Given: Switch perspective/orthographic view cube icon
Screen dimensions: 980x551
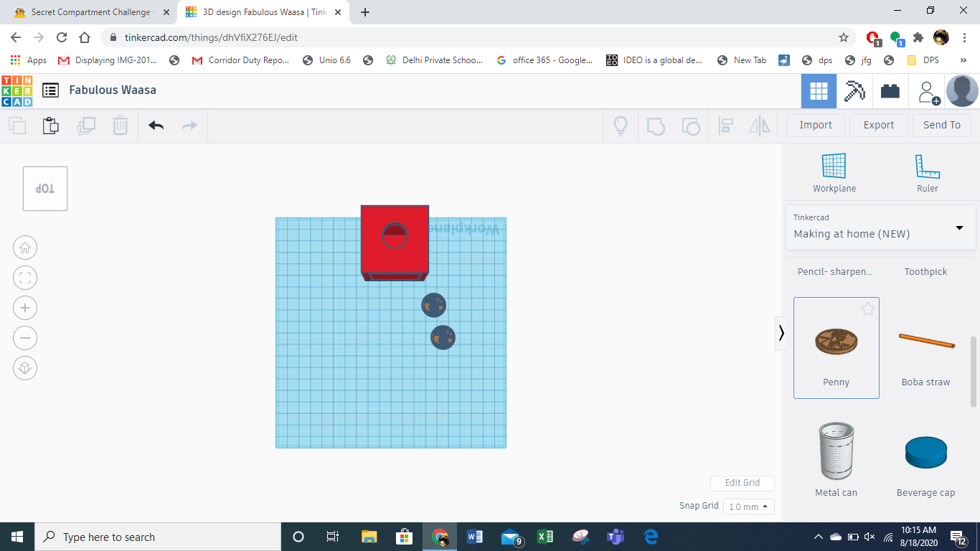Looking at the screenshot, I should [25, 368].
